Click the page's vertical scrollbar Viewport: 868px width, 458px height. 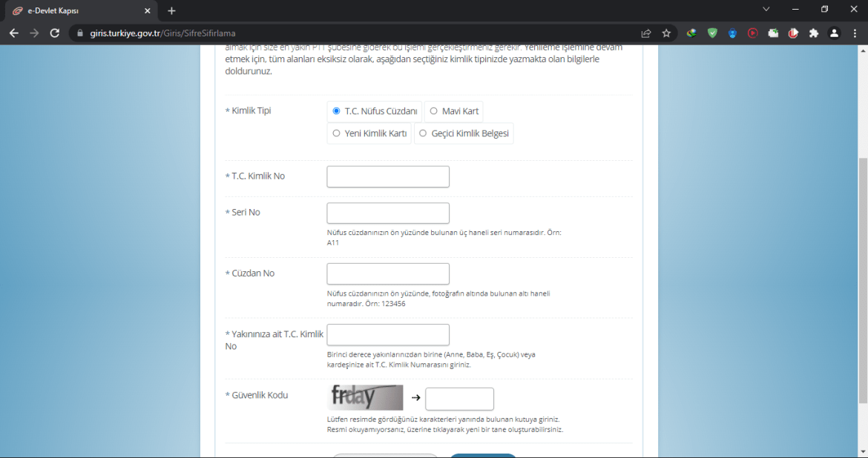(862, 282)
